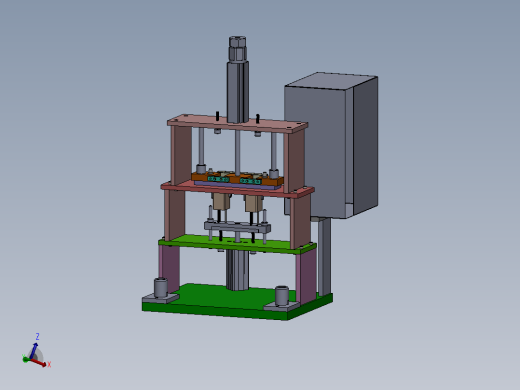Pick the right black bolt on the top plate
This screenshot has width=520, height=390.
coord(258,118)
